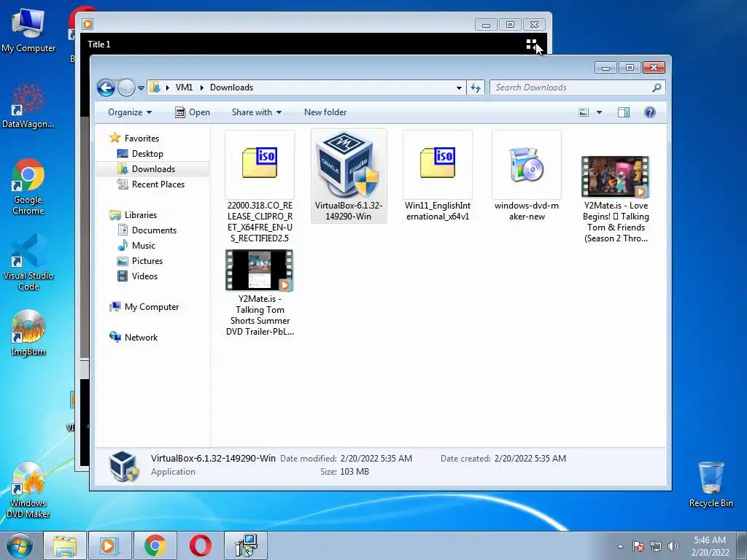Click the 103 MB size value
The height and width of the screenshot is (560, 747).
coord(355,472)
